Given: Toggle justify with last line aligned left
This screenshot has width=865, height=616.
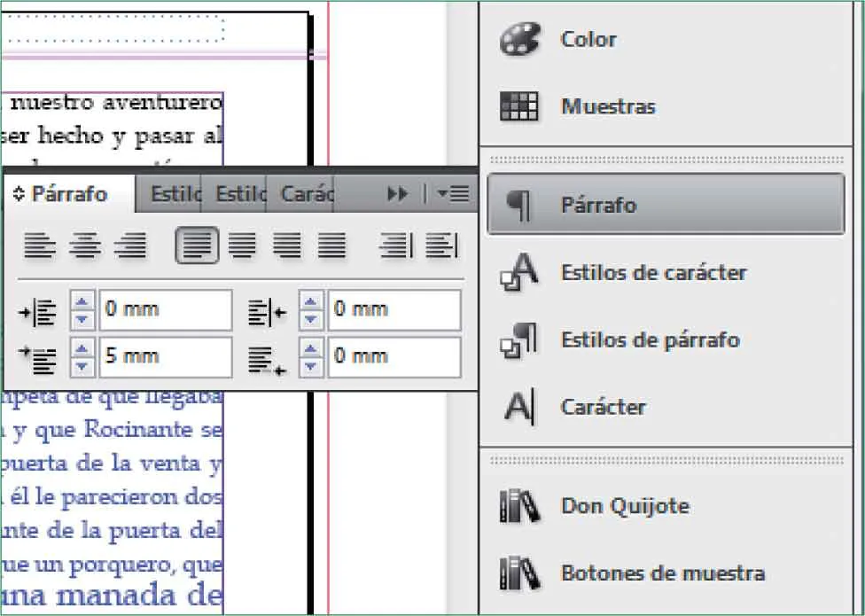Looking at the screenshot, I should (x=197, y=246).
